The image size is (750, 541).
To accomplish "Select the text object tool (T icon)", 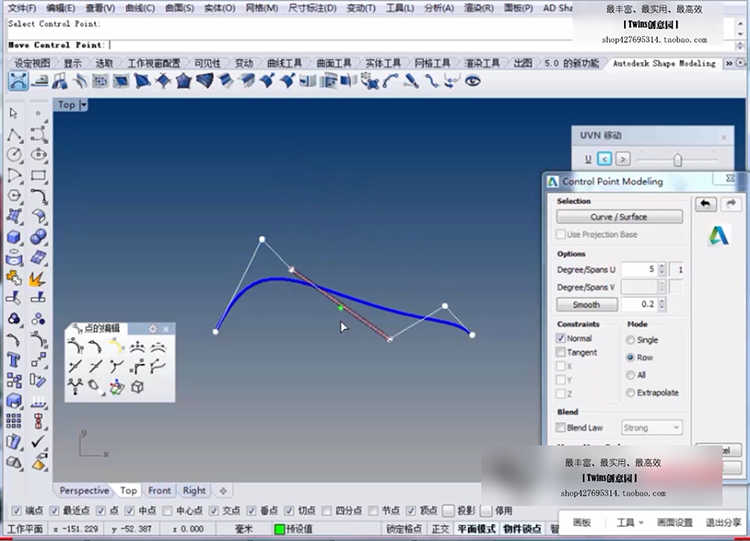I will (14, 360).
